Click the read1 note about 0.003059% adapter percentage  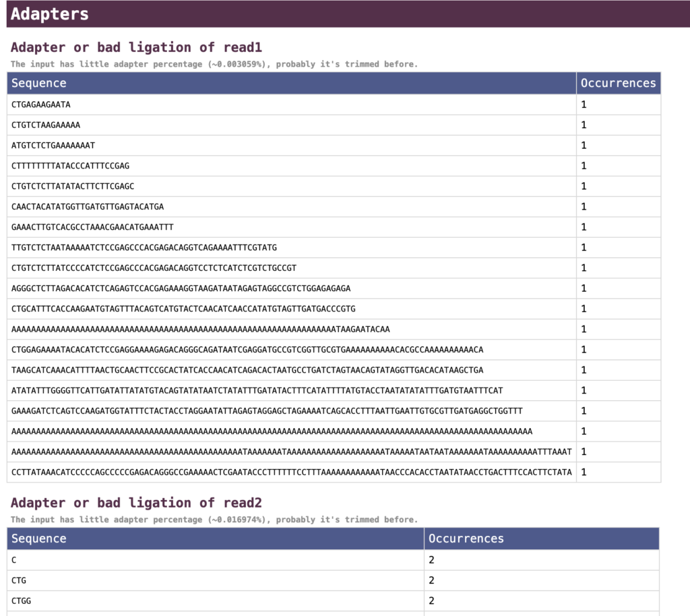coord(214,65)
